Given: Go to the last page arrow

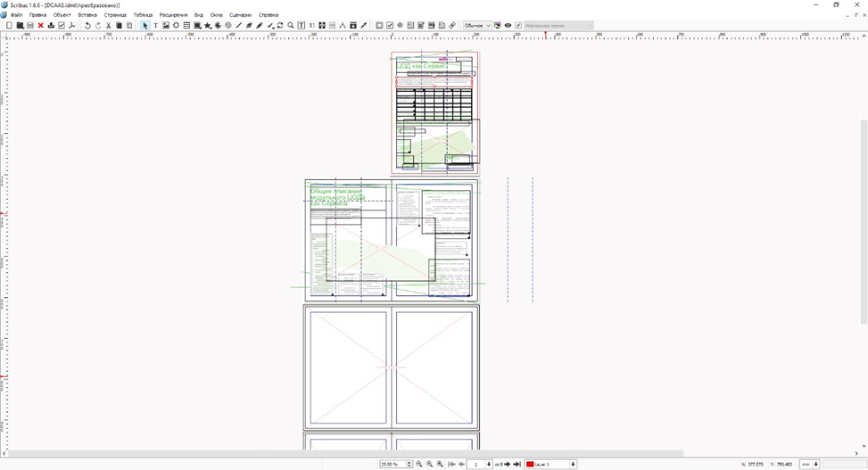Looking at the screenshot, I should 517,464.
